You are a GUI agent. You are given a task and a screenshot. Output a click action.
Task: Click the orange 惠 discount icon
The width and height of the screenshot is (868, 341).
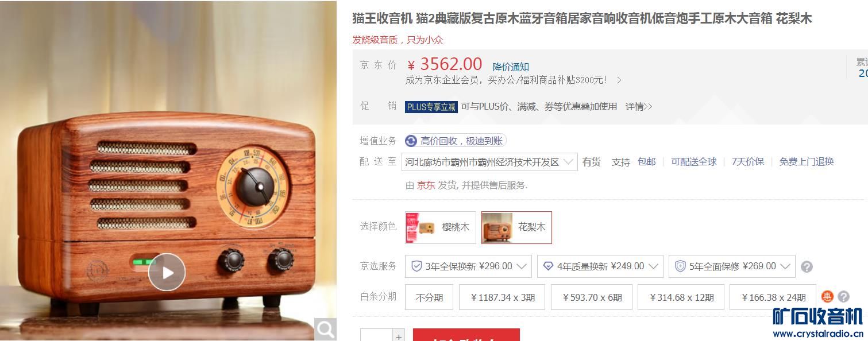pos(827,297)
